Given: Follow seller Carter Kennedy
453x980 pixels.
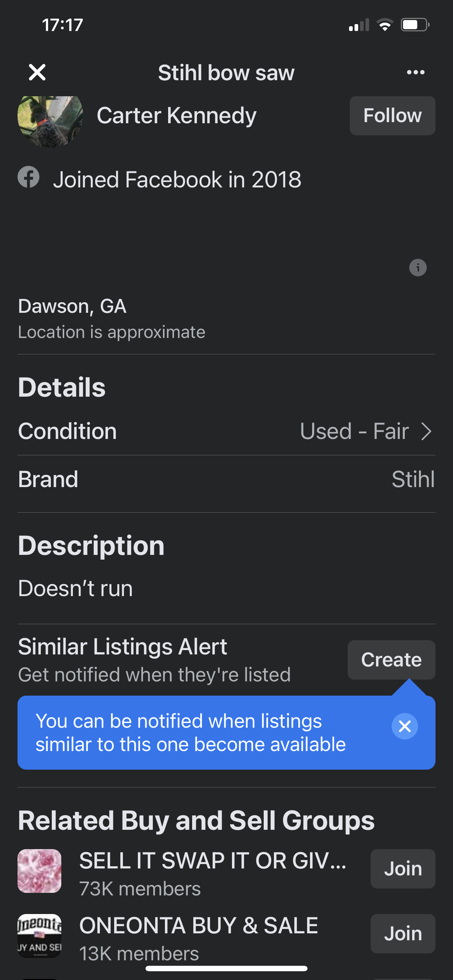Looking at the screenshot, I should (392, 116).
